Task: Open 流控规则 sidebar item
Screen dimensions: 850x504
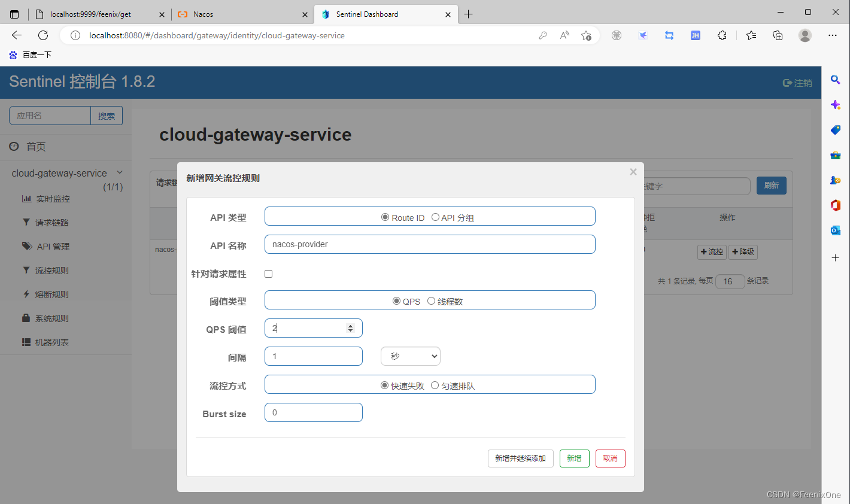Action: [45, 271]
